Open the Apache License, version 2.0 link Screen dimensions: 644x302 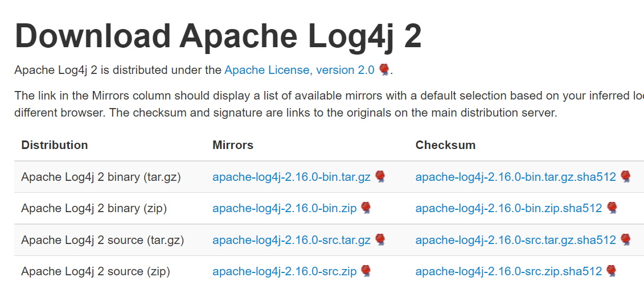(x=300, y=70)
